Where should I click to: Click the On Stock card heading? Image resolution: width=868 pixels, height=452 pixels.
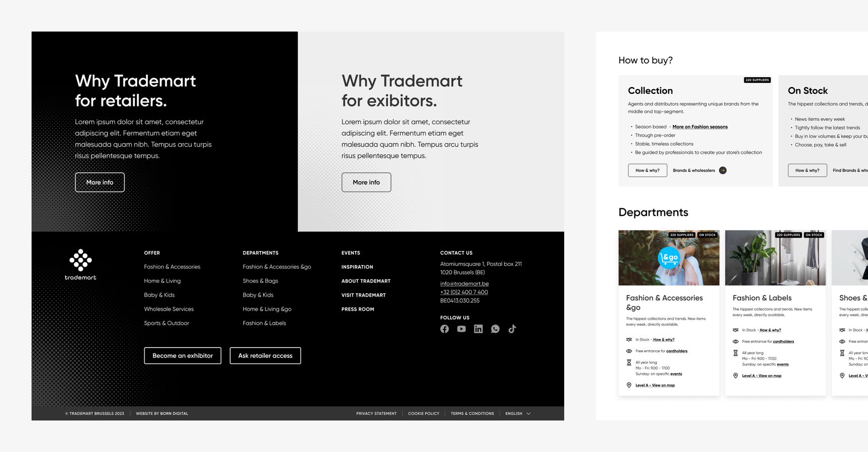808,91
